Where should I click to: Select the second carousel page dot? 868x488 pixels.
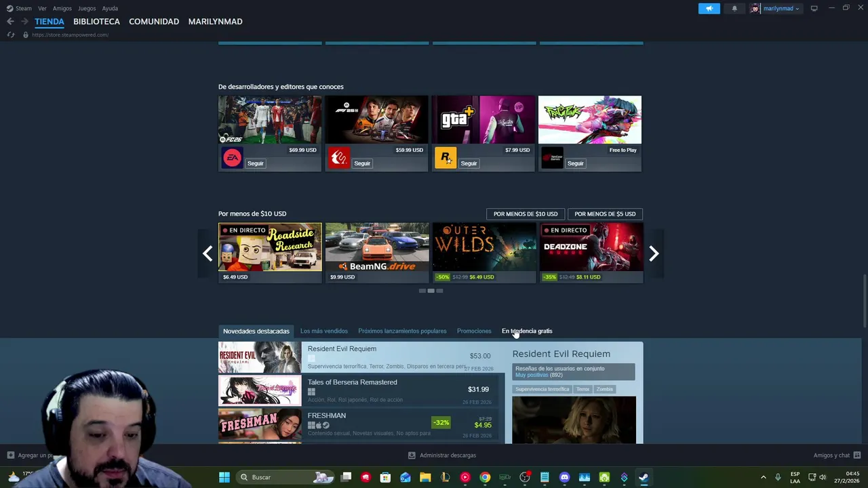click(431, 291)
